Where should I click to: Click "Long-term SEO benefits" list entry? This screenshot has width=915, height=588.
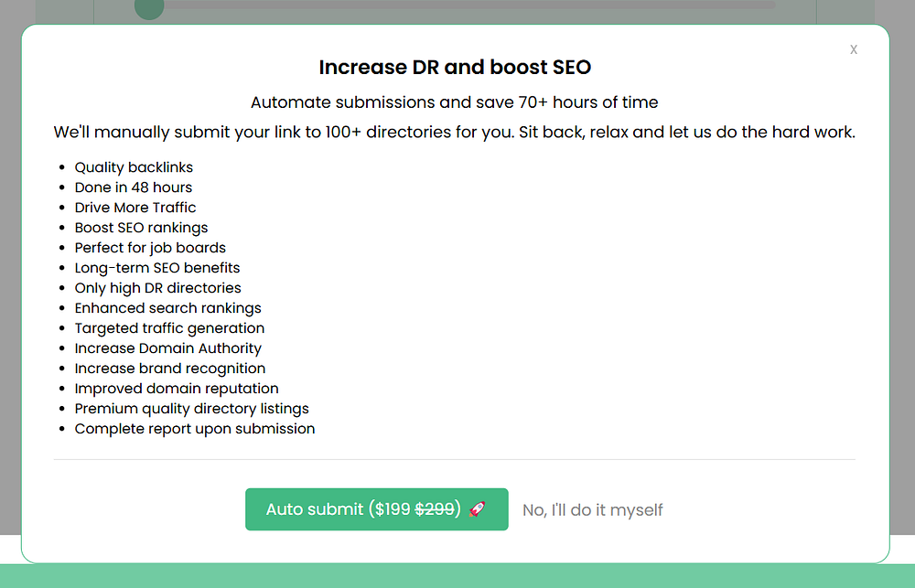click(x=157, y=268)
